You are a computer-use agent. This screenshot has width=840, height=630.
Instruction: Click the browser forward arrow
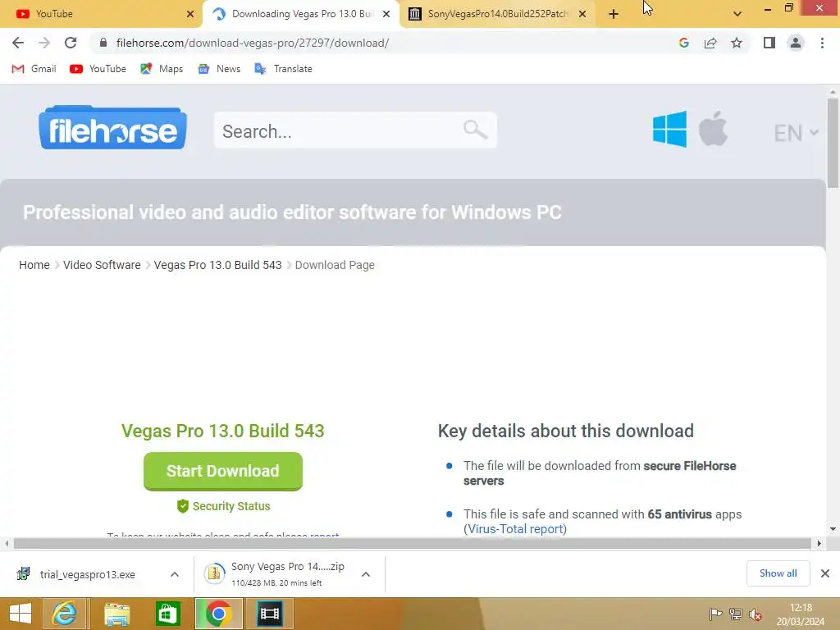pos(44,43)
